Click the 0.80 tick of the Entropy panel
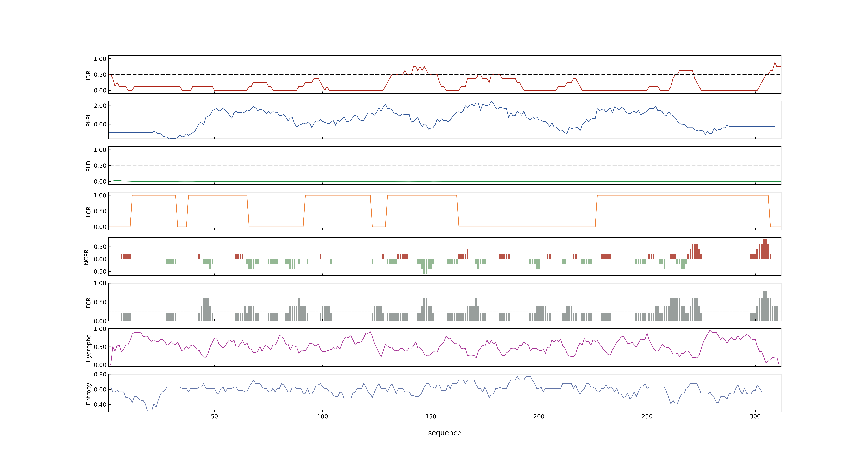Screen dimensions: 868x463 point(100,374)
